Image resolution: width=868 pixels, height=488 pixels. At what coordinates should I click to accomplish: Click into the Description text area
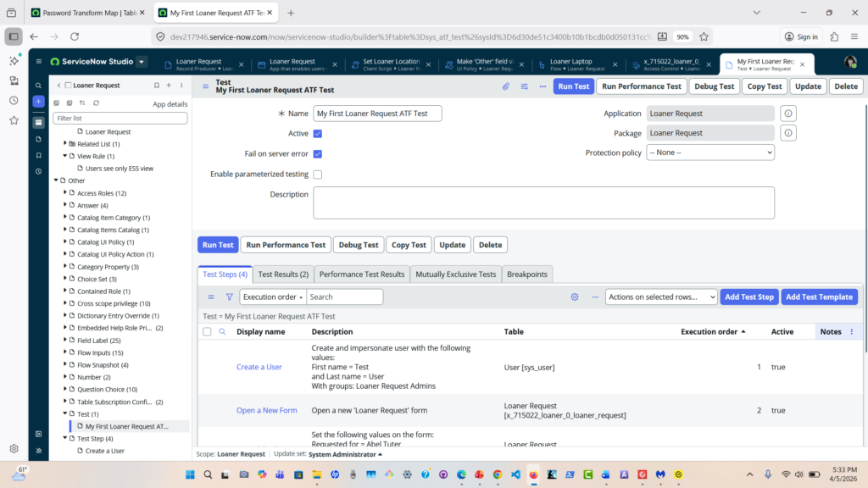543,203
